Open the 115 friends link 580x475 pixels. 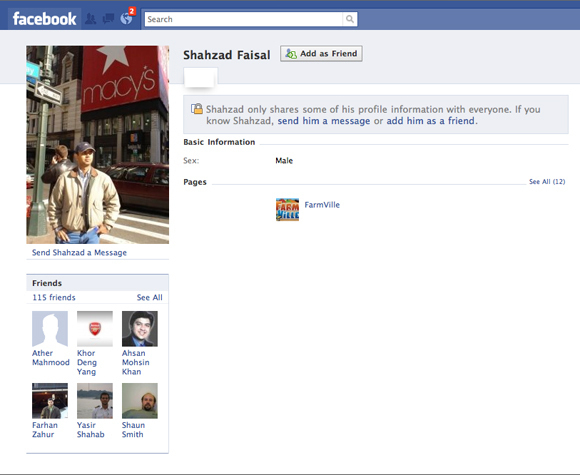coord(54,297)
